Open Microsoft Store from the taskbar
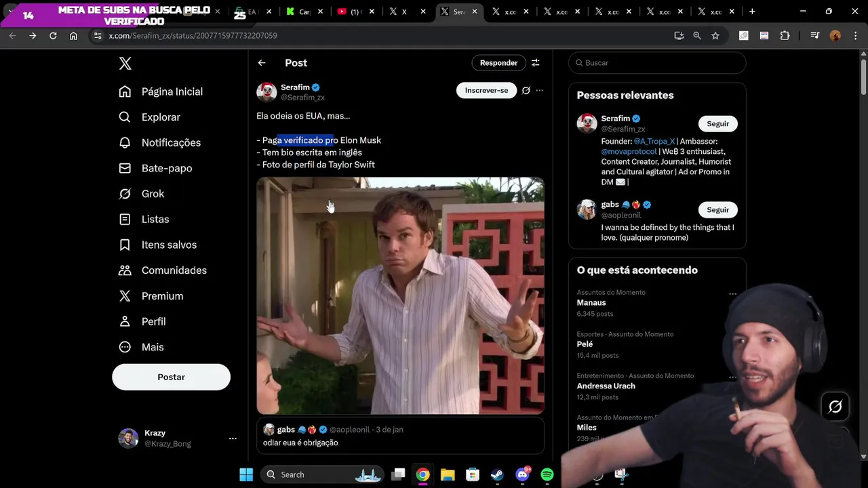 [x=473, y=474]
